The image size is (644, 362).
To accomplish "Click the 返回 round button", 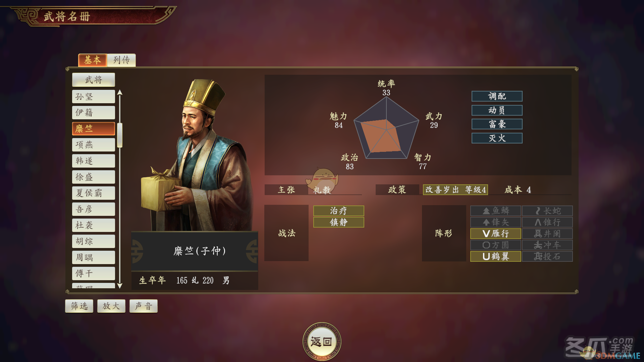I will coord(322,342).
